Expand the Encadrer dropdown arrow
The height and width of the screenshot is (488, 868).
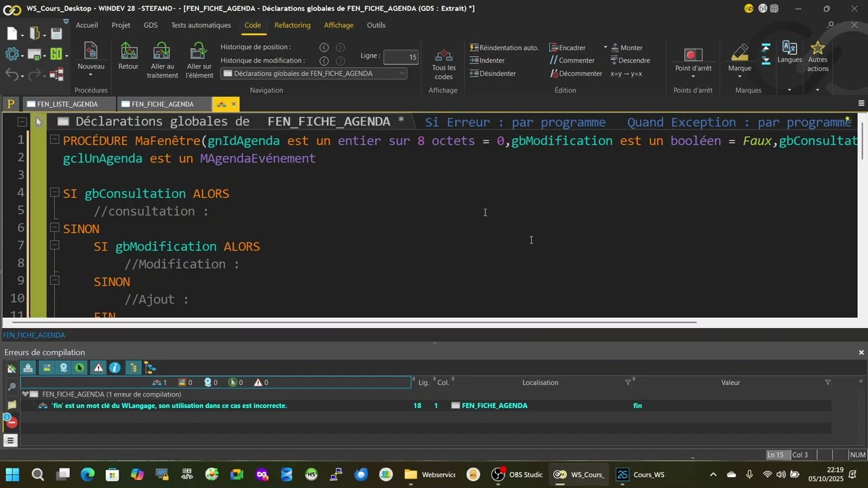click(x=606, y=47)
